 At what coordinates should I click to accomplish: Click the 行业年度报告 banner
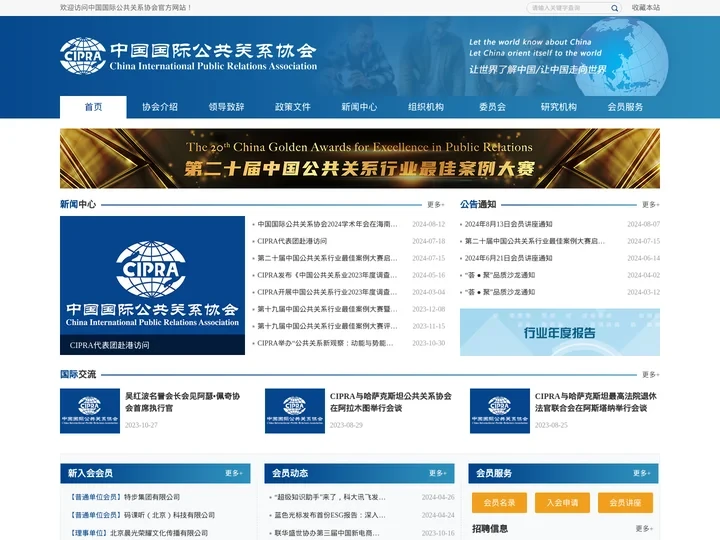[x=560, y=332]
